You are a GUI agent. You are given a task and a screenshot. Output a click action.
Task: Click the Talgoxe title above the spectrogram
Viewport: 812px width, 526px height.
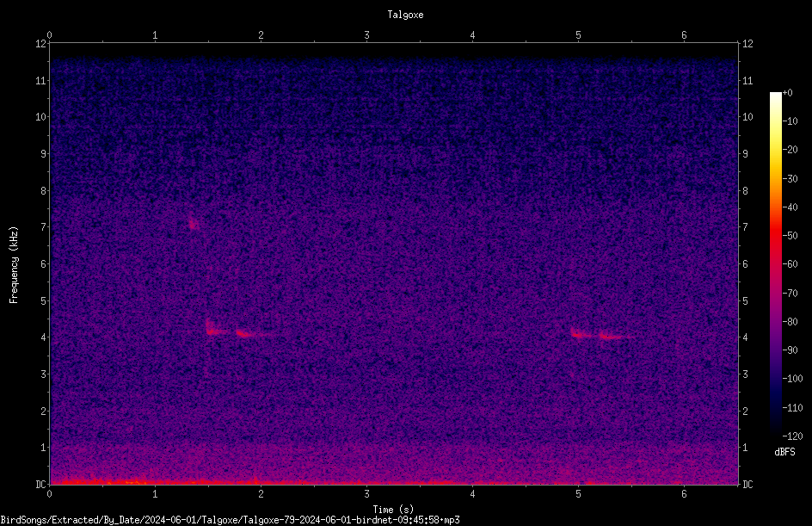405,15
